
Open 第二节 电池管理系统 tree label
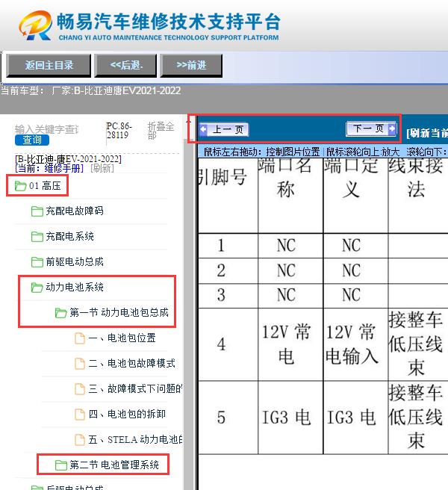[114, 465]
